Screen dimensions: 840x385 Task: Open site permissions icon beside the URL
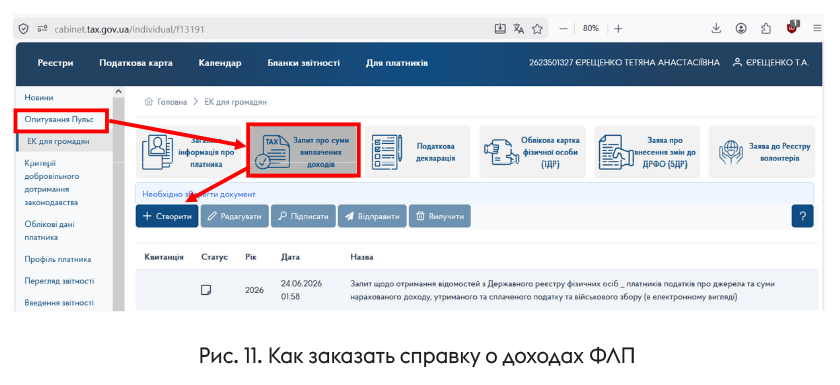tap(42, 29)
